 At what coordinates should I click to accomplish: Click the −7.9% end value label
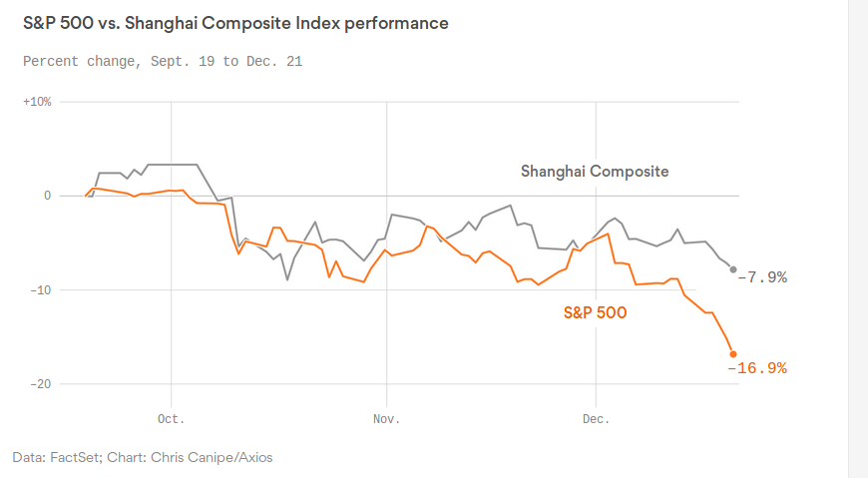[762, 277]
